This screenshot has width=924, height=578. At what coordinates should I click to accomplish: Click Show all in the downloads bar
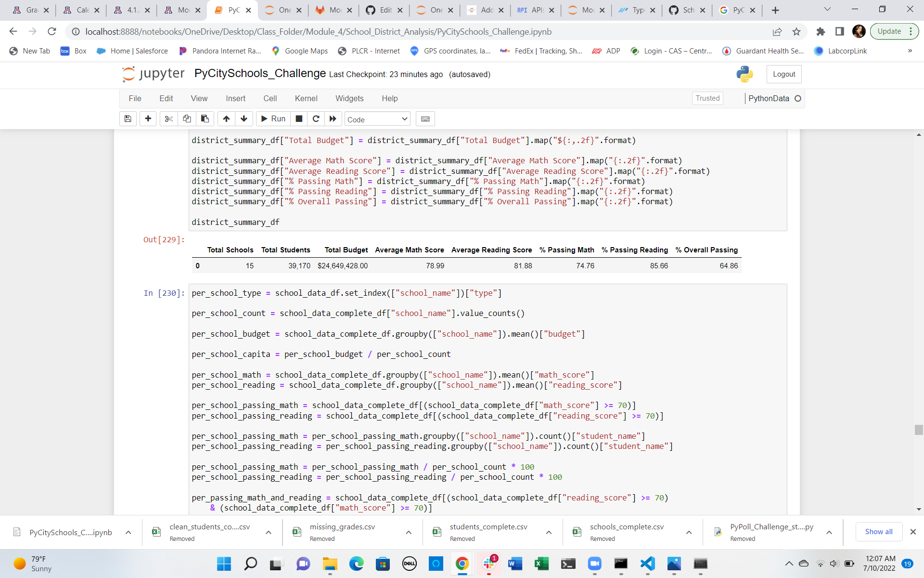879,532
